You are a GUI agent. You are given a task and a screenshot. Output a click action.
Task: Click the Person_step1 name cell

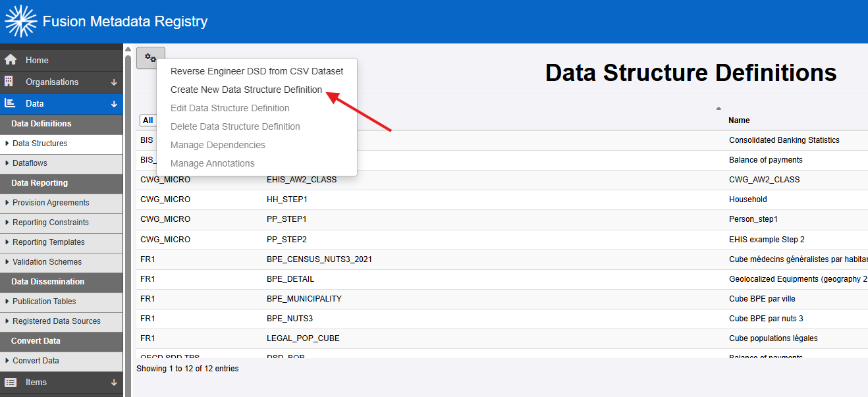[753, 219]
